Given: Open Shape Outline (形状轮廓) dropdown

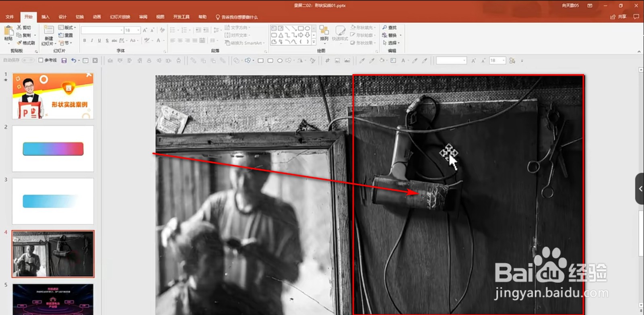Looking at the screenshot, I should click(x=363, y=35).
